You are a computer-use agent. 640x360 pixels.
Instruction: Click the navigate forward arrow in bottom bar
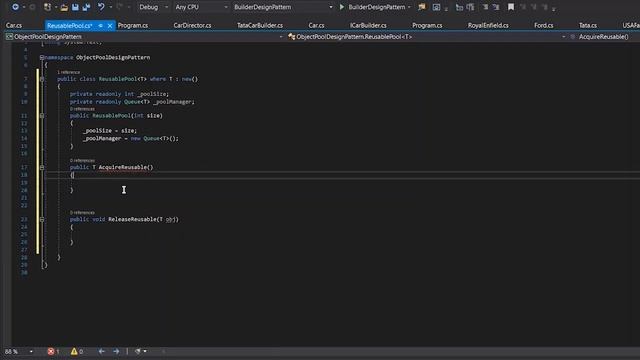point(116,351)
